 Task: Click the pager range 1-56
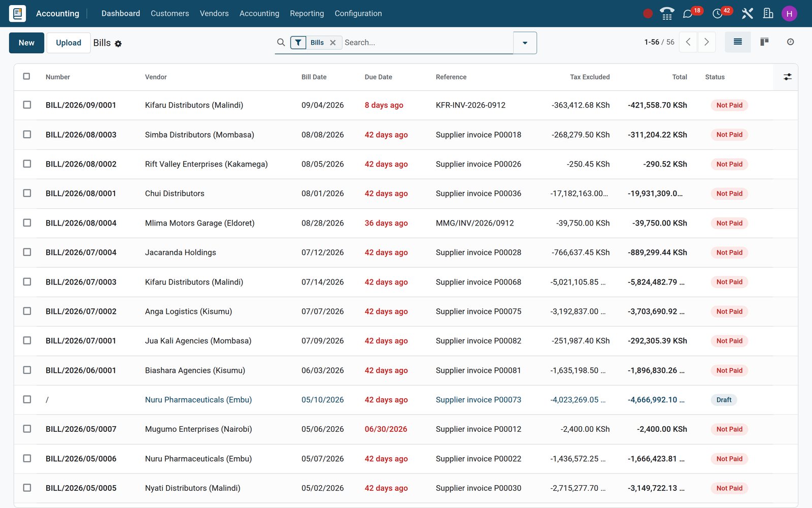tap(652, 42)
